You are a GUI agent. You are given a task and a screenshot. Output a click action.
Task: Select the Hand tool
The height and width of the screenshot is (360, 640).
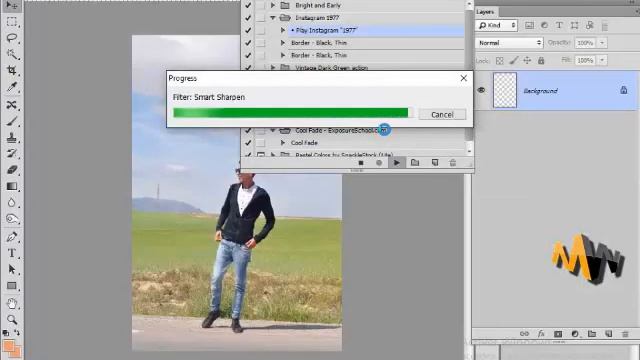click(x=11, y=303)
